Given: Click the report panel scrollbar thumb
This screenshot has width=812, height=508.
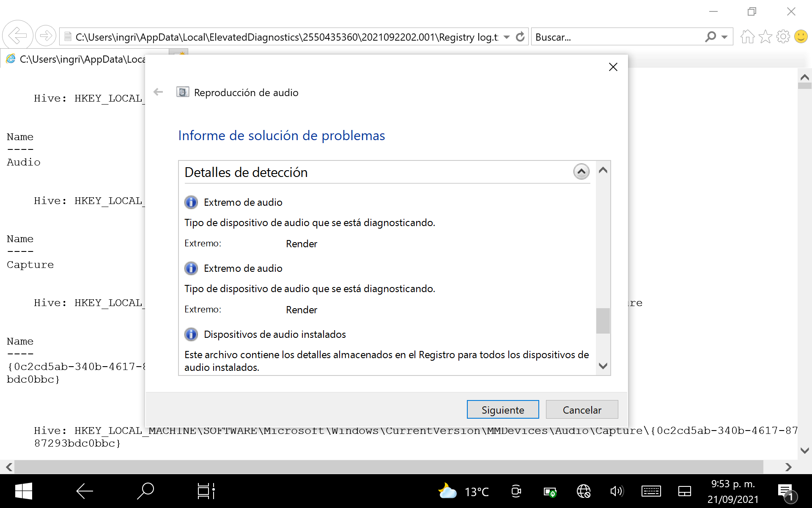Looking at the screenshot, I should [x=603, y=321].
